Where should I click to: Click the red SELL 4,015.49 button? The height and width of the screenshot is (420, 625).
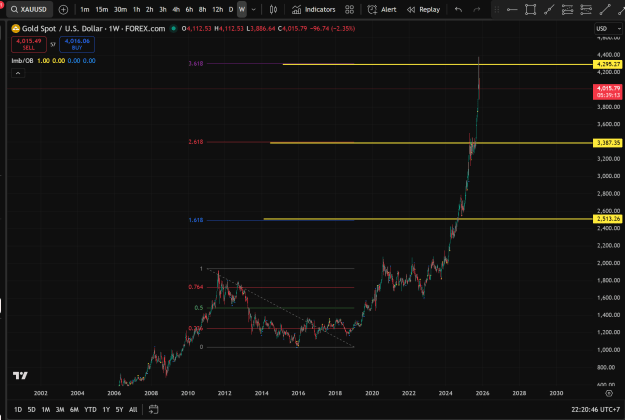pos(29,44)
